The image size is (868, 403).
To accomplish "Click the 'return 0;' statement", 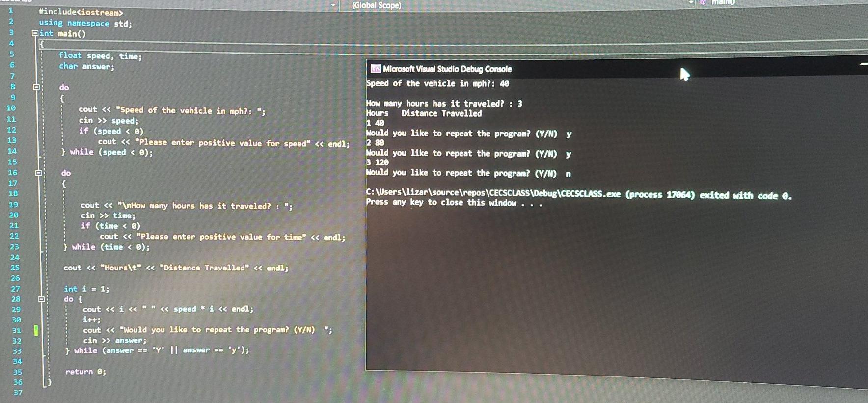I will tap(85, 372).
